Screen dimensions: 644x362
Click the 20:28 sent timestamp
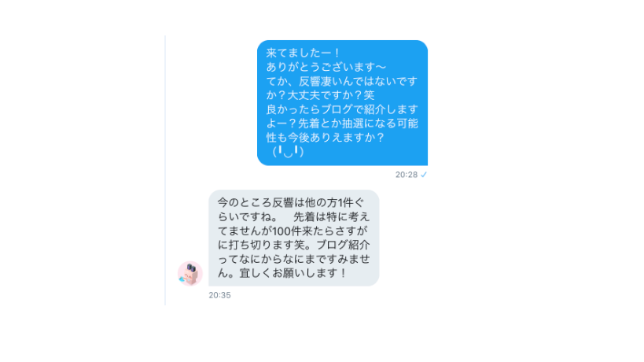click(x=407, y=175)
